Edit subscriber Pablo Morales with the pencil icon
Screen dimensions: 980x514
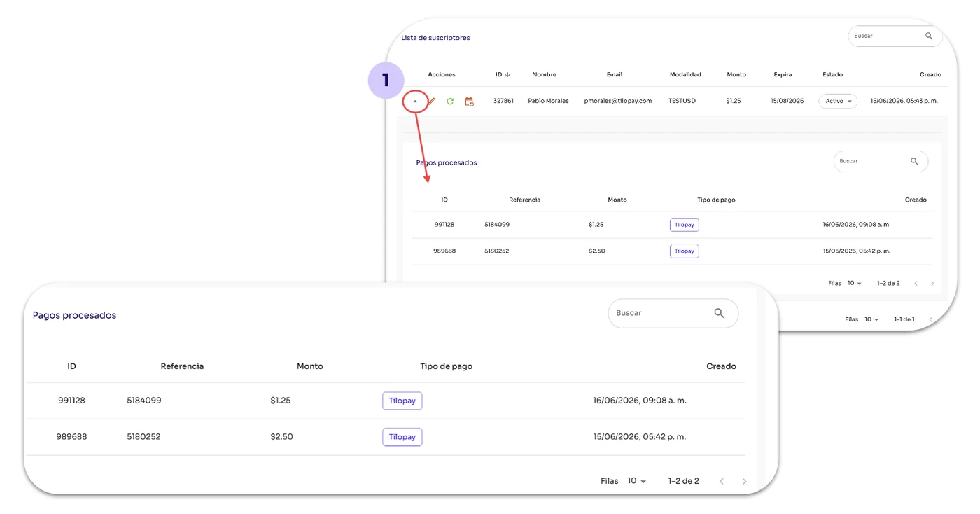pyautogui.click(x=432, y=102)
